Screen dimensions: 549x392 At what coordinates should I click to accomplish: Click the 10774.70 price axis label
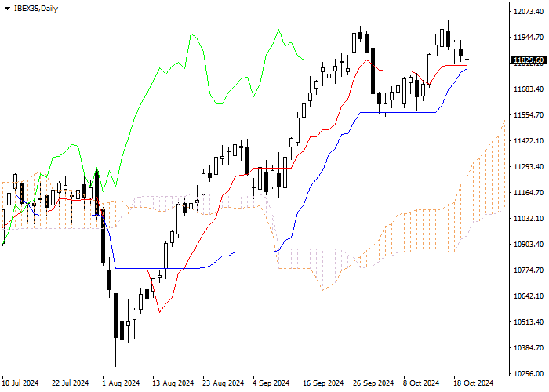click(529, 270)
